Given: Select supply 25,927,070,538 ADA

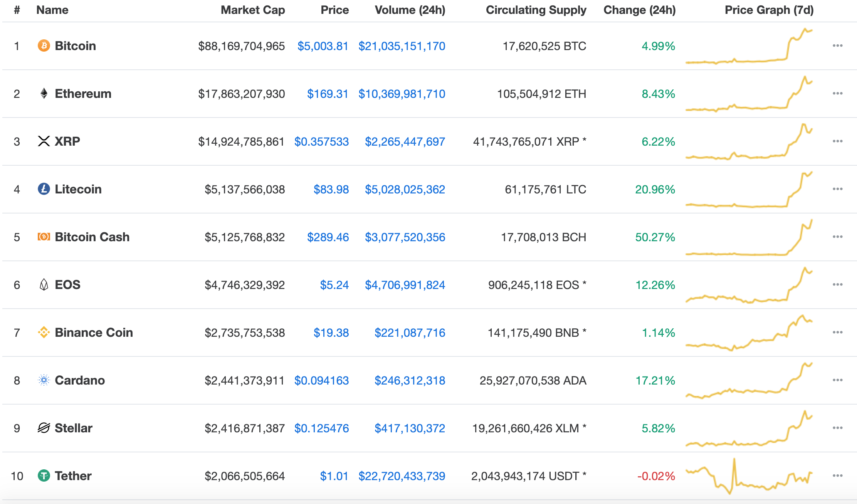Looking at the screenshot, I should coord(533,381).
